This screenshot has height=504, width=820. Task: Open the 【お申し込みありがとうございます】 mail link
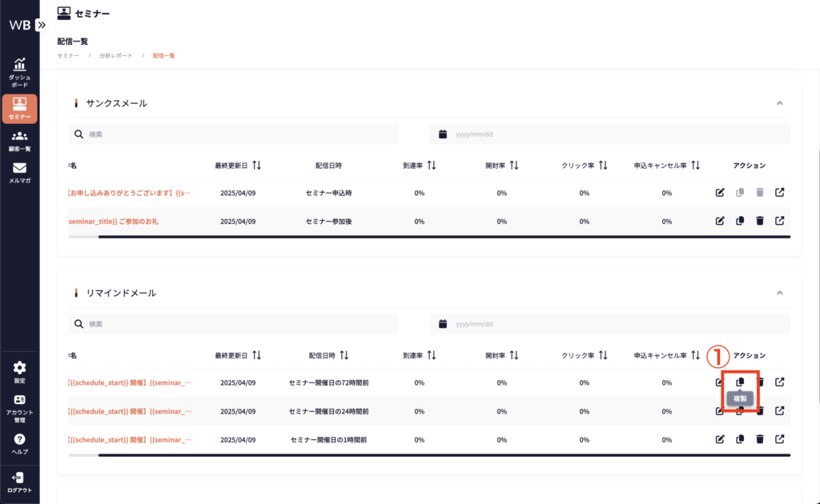click(x=130, y=193)
